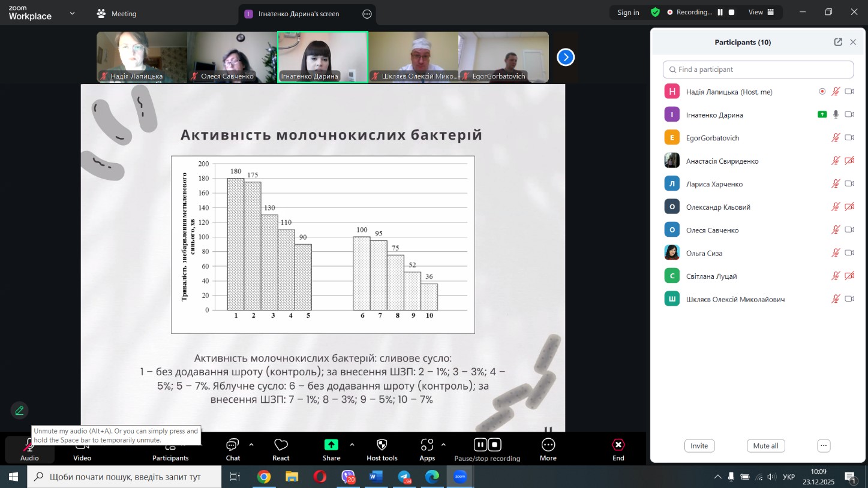868x488 pixels.
Task: Click the Find a participant field
Action: [x=758, y=70]
